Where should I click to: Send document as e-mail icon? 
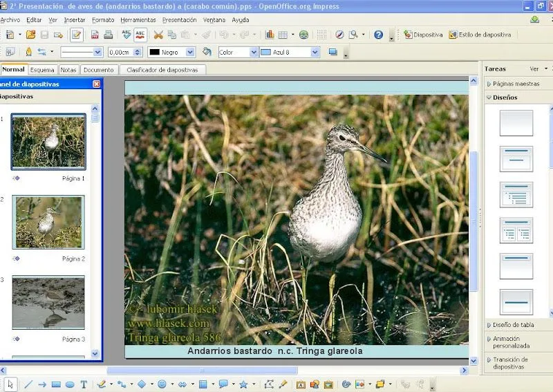[58, 35]
